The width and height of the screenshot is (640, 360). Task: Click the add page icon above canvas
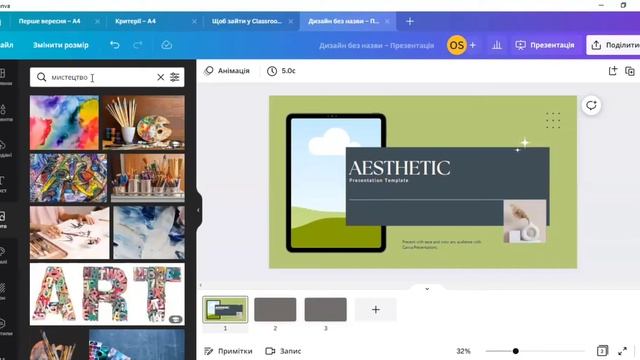613,71
